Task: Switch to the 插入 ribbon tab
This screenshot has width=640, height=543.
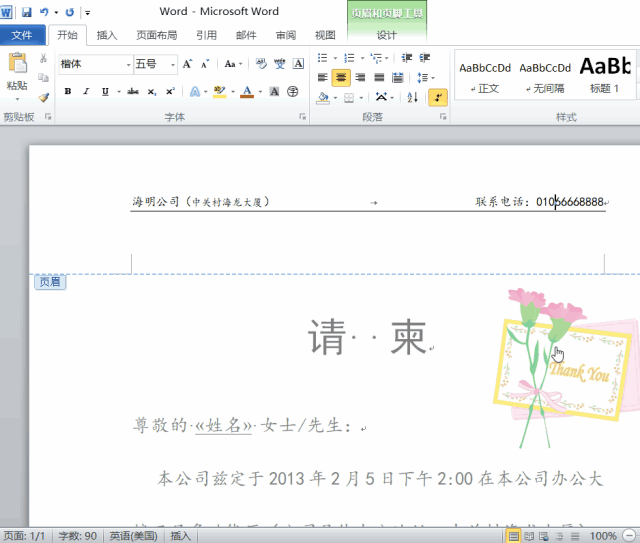Action: tap(107, 35)
